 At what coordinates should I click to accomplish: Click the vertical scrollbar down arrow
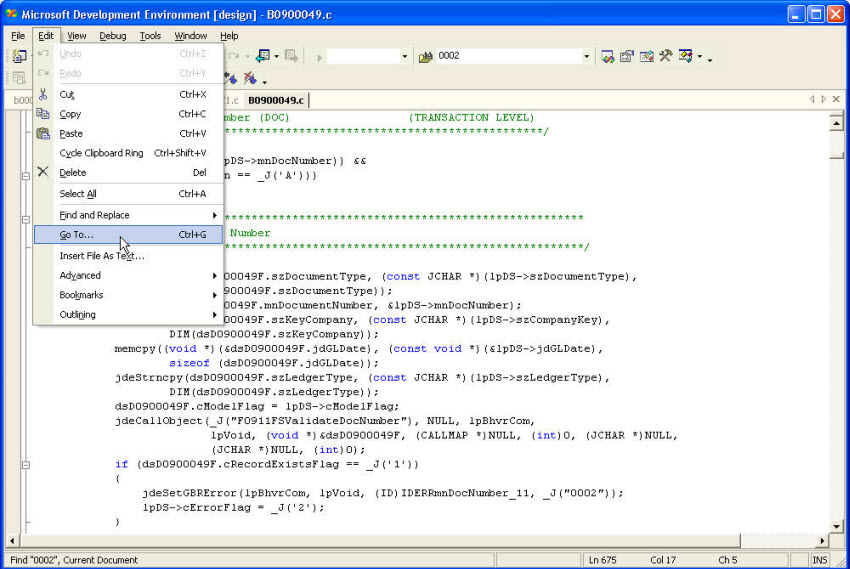pos(836,526)
